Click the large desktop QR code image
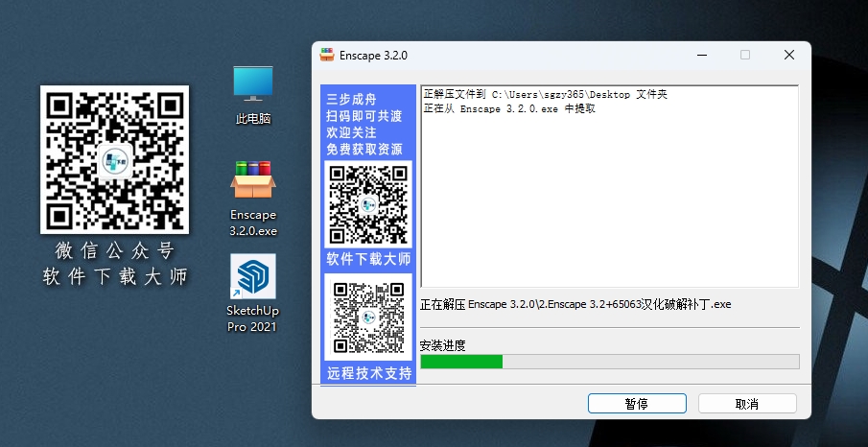The image size is (868, 447). 114,159
